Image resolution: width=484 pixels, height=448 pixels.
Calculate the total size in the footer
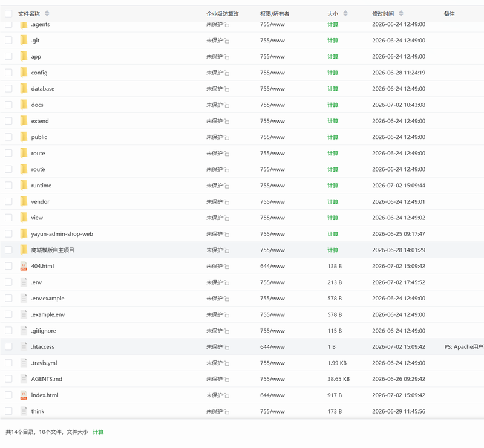point(98,432)
